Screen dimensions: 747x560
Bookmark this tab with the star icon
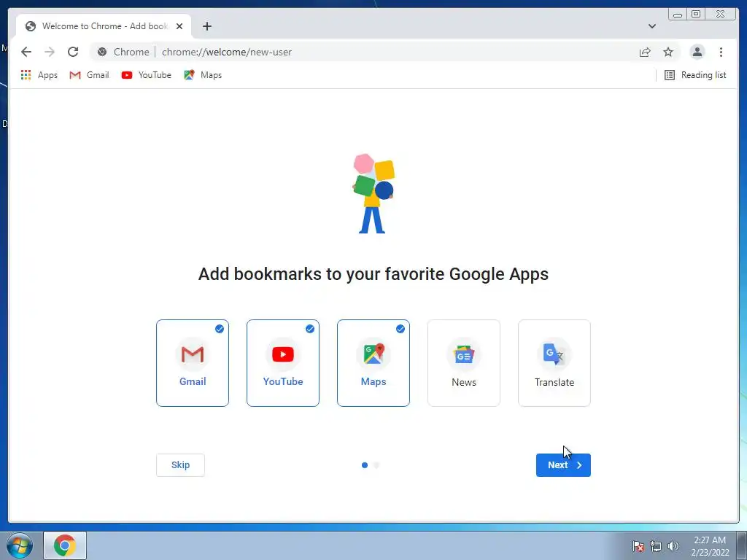pos(668,52)
